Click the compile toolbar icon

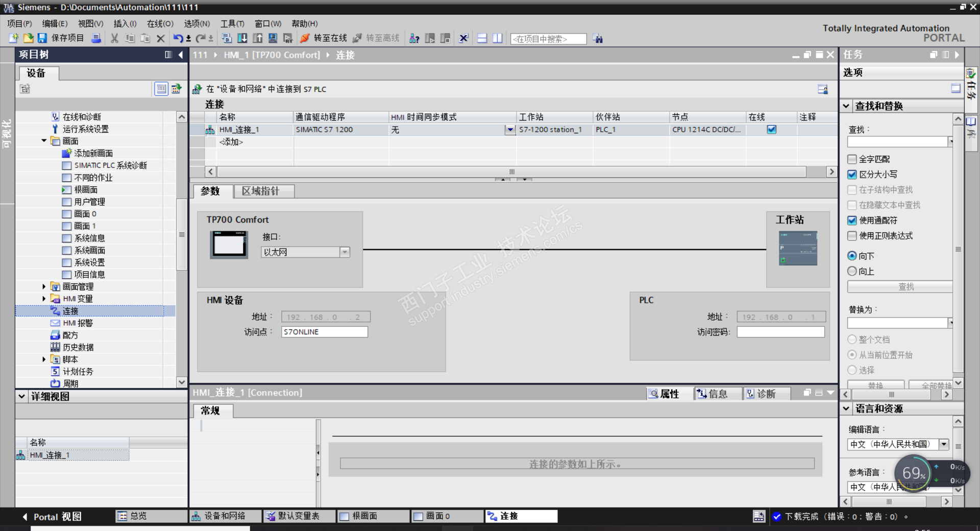click(x=227, y=38)
